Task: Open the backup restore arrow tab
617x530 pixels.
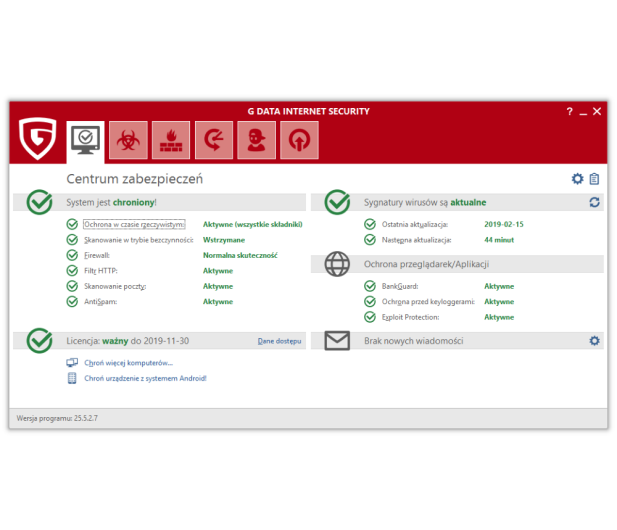Action: click(214, 140)
